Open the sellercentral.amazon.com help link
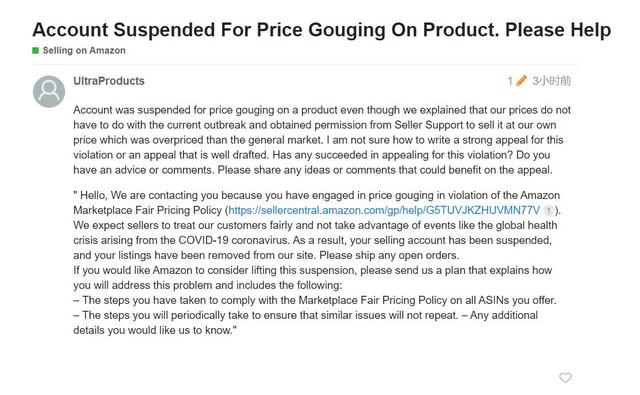 tap(384, 210)
